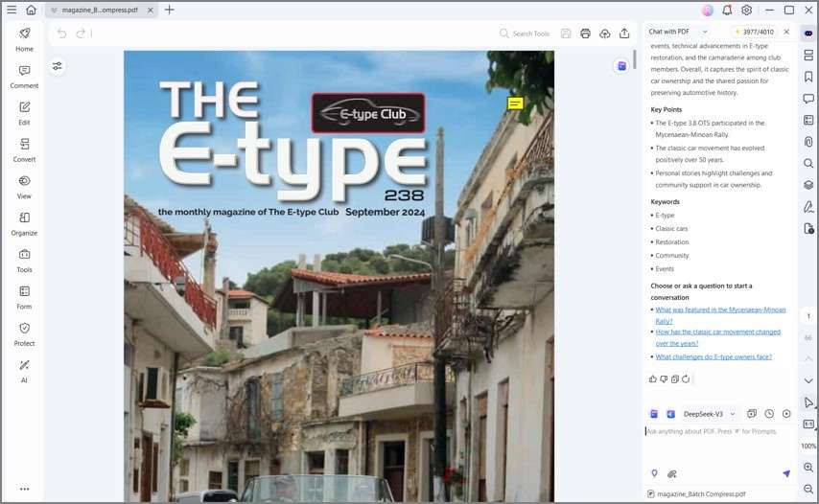
Task: Open the Tools section
Action: pyautogui.click(x=24, y=261)
